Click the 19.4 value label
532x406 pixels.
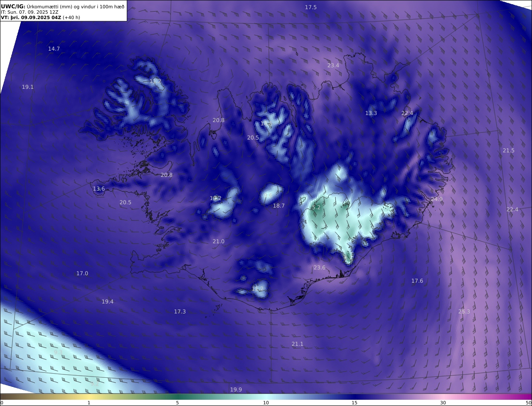click(x=108, y=301)
